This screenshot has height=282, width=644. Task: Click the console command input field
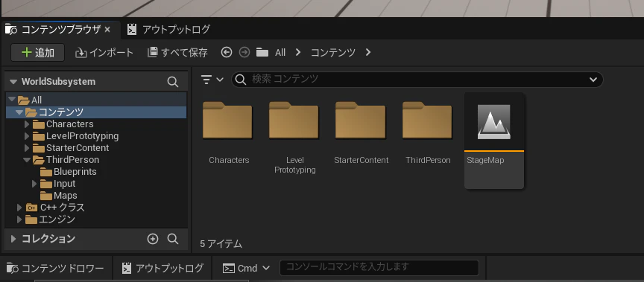tap(379, 268)
